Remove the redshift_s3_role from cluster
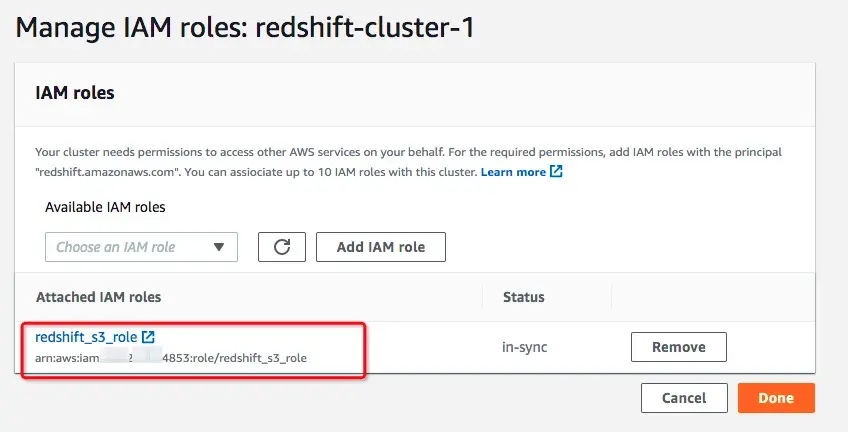The width and height of the screenshot is (848, 432). tap(678, 347)
